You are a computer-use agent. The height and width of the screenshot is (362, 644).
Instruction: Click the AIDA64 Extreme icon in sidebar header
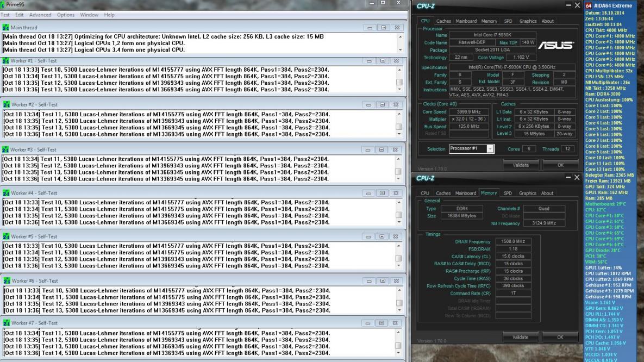pyautogui.click(x=588, y=6)
